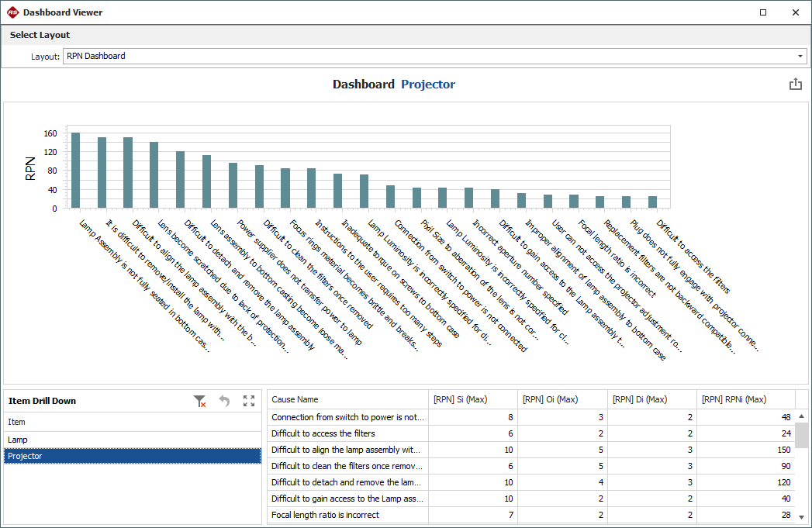Image resolution: width=812 pixels, height=528 pixels.
Task: Click the Item column header in drill down
Action: coord(132,422)
